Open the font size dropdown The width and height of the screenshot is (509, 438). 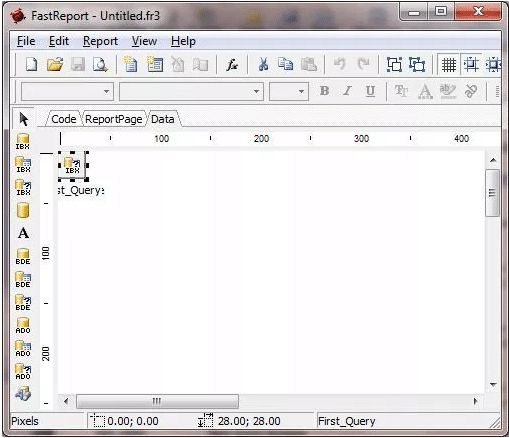289,91
